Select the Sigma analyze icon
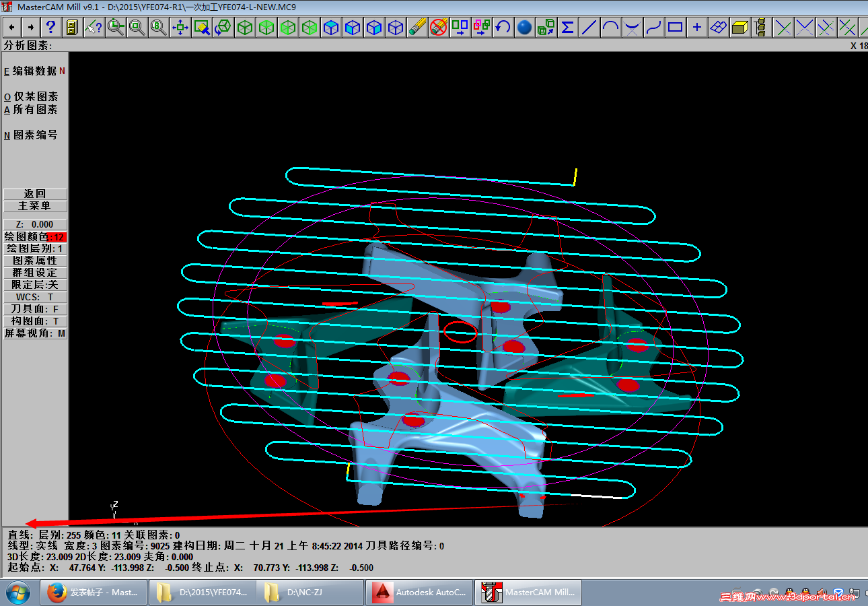 pyautogui.click(x=567, y=28)
